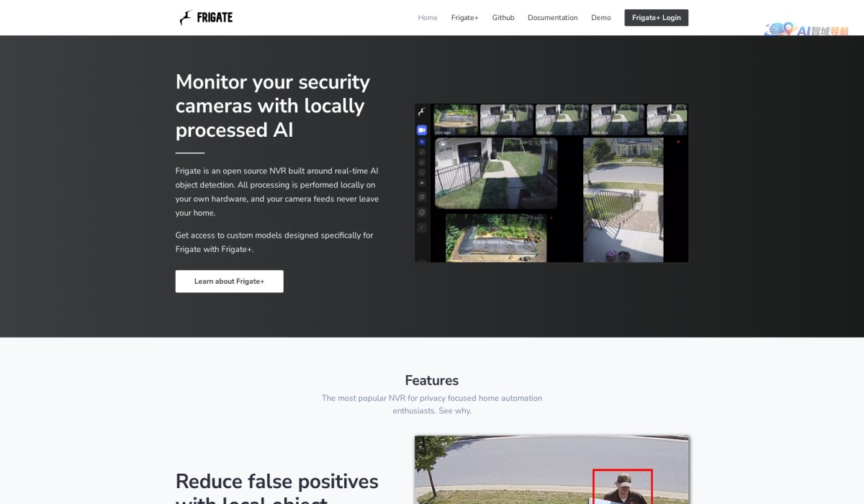Open Documentation from the top navigation
The width and height of the screenshot is (864, 504).
552,18
